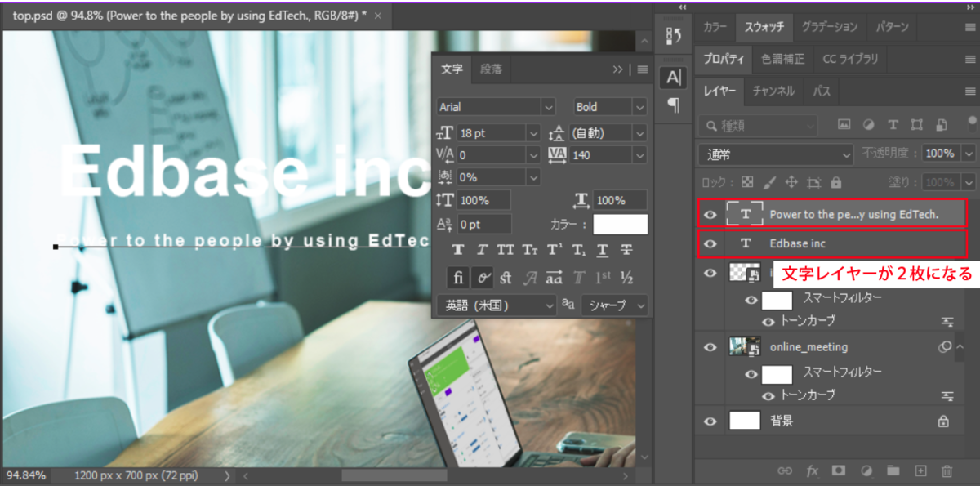Open the Paragraph panel icon in dock
This screenshot has height=486, width=980.
[x=673, y=105]
